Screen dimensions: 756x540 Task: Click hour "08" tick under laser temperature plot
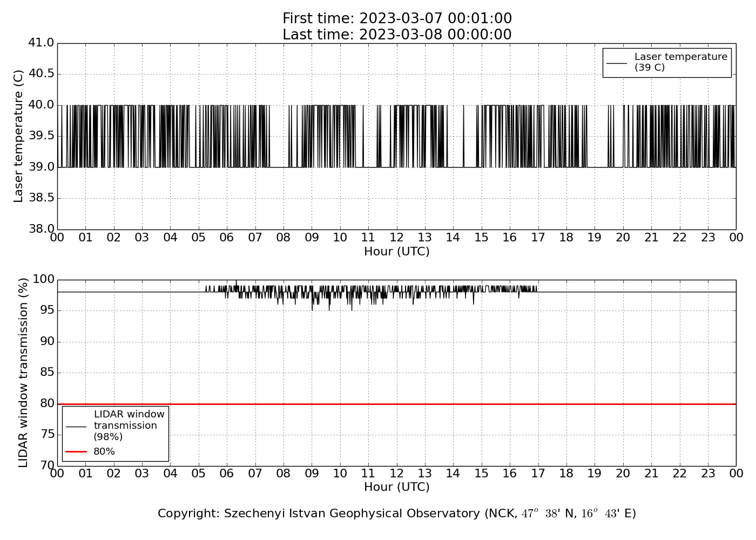283,238
